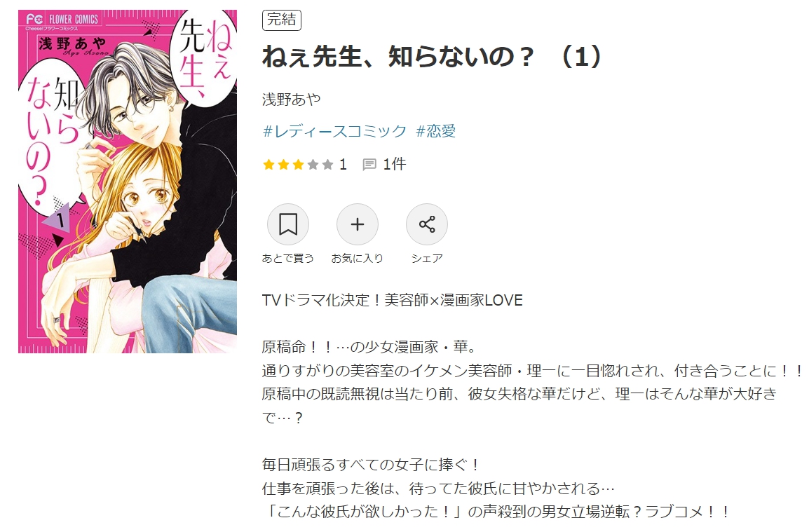Click the title ねぇ先生、知らないの？（1）

433,56
